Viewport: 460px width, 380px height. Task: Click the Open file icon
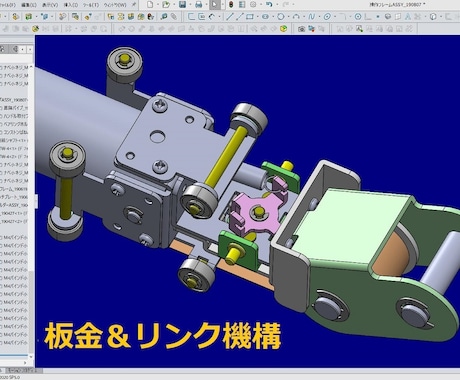166,5
